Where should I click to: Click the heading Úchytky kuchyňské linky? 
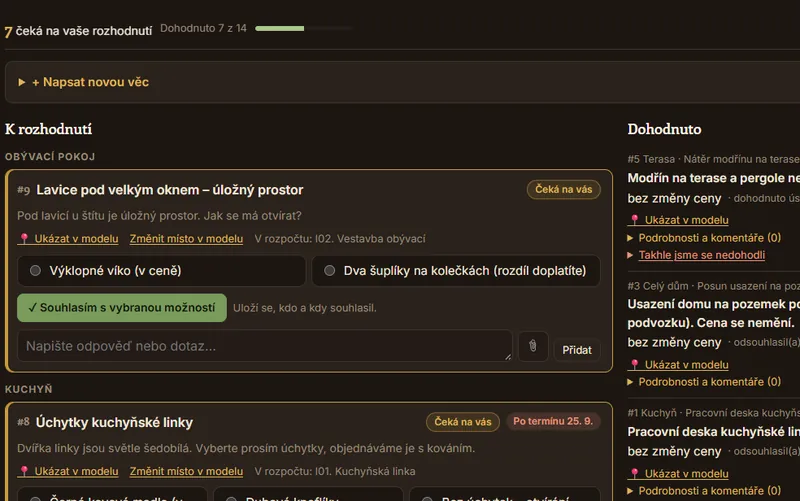tap(114, 422)
